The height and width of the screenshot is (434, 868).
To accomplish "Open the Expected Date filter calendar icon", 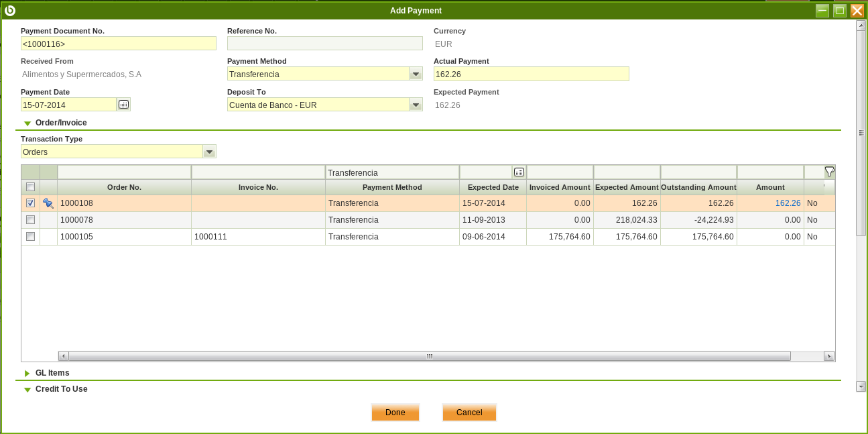I will [519, 172].
